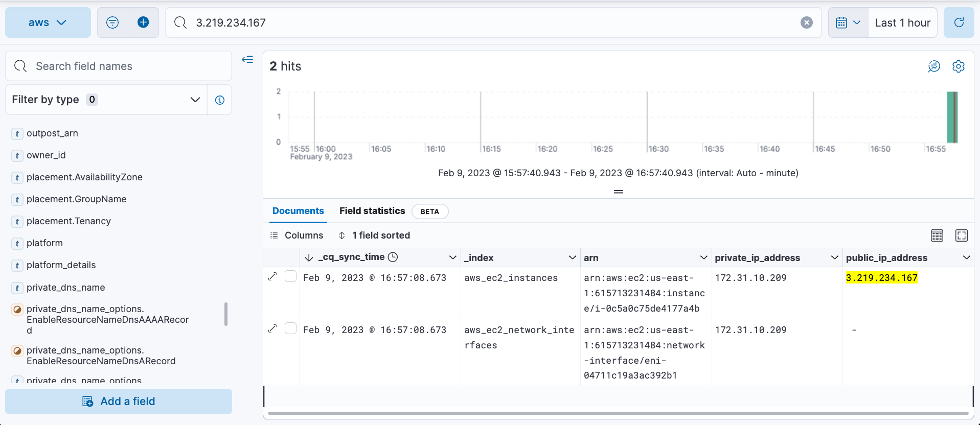Click the text type icon beside outpost_arn

click(17, 133)
